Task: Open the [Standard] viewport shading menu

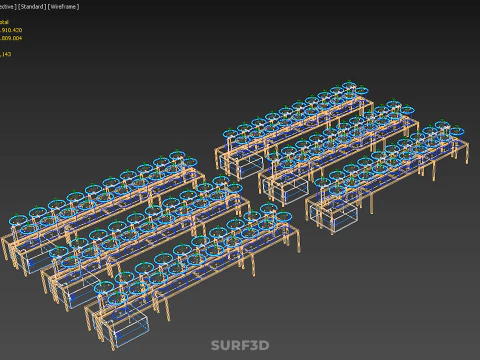Action: [x=32, y=7]
